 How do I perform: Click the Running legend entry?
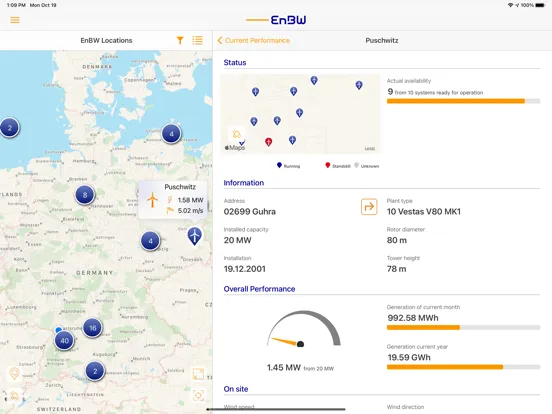click(288, 165)
